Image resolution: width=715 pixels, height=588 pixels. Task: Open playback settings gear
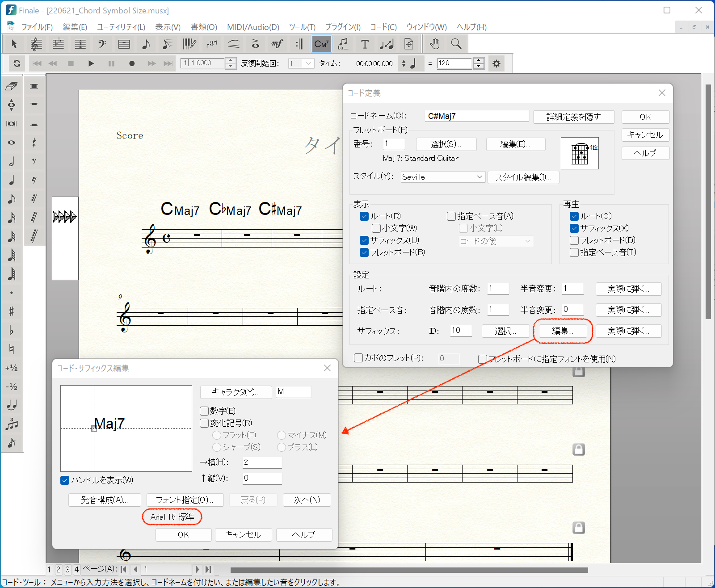[x=496, y=63]
